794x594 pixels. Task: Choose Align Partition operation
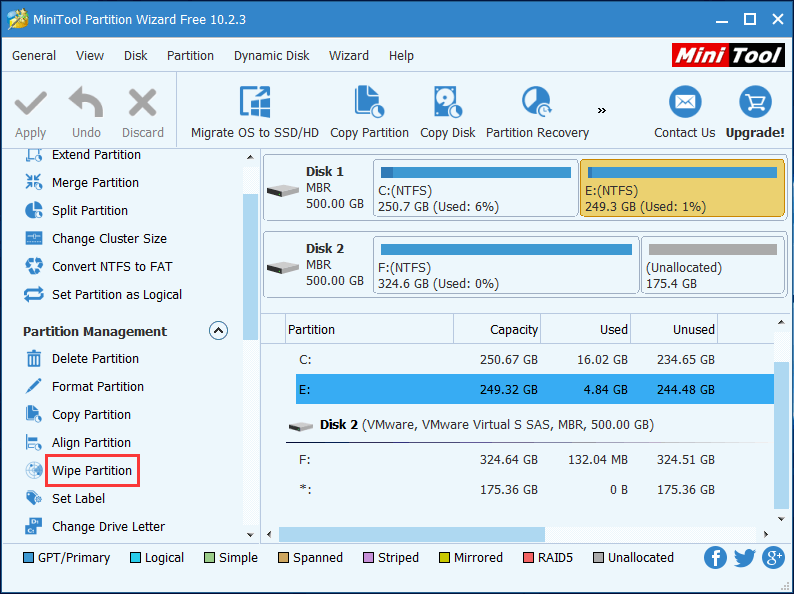(91, 443)
